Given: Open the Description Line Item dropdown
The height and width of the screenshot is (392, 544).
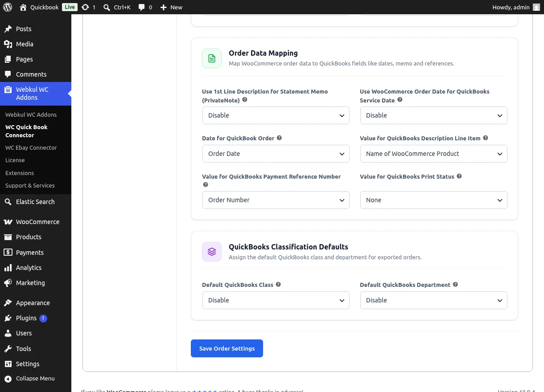Looking at the screenshot, I should point(434,154).
